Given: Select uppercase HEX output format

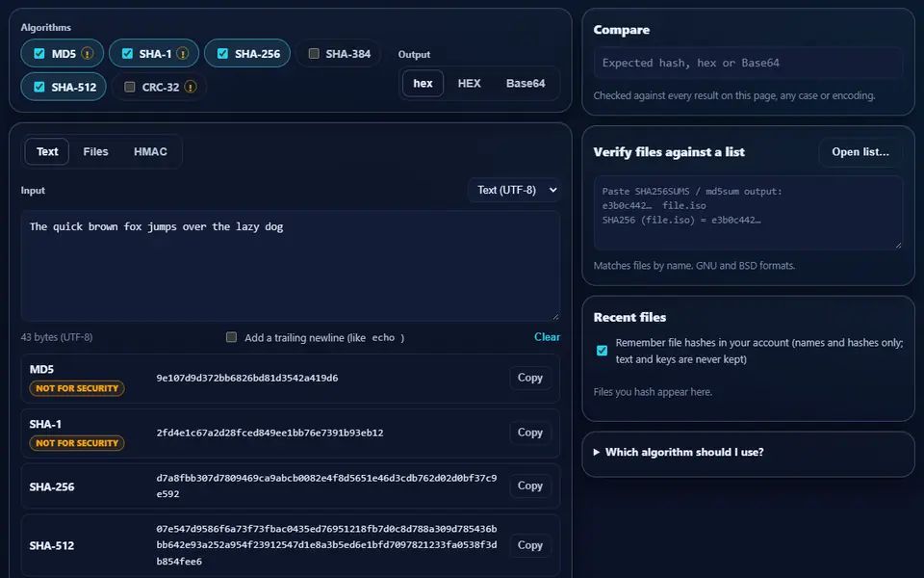Looking at the screenshot, I should click(x=469, y=83).
